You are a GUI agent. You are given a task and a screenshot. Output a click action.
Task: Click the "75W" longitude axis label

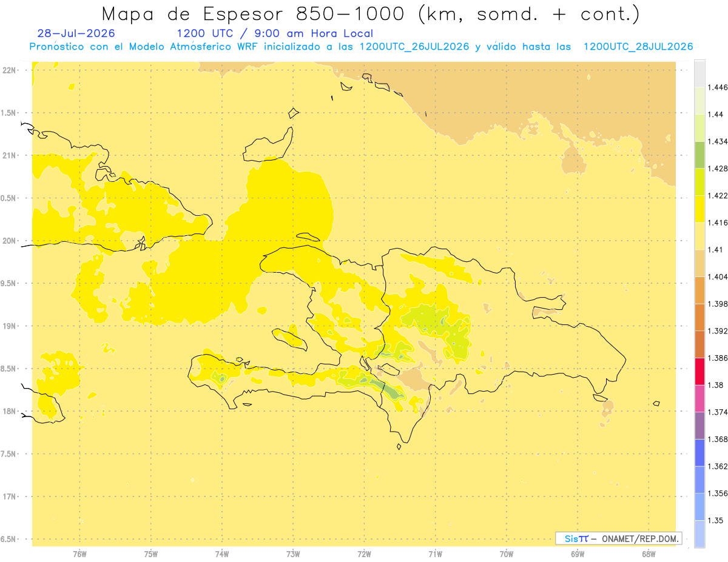point(150,554)
